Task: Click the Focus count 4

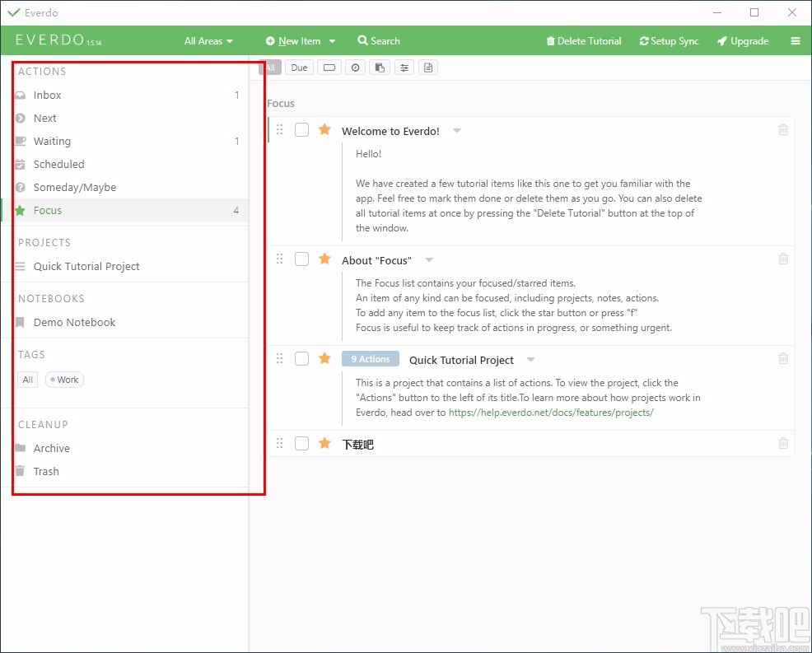Action: [x=236, y=210]
